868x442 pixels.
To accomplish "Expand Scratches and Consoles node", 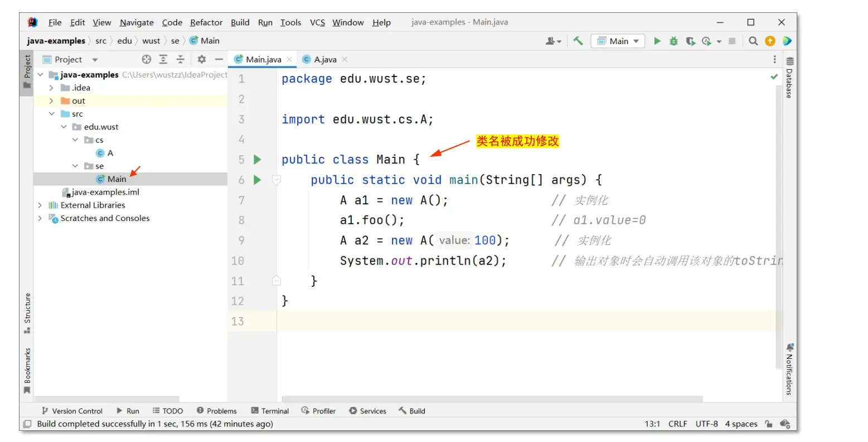I will pyautogui.click(x=40, y=218).
